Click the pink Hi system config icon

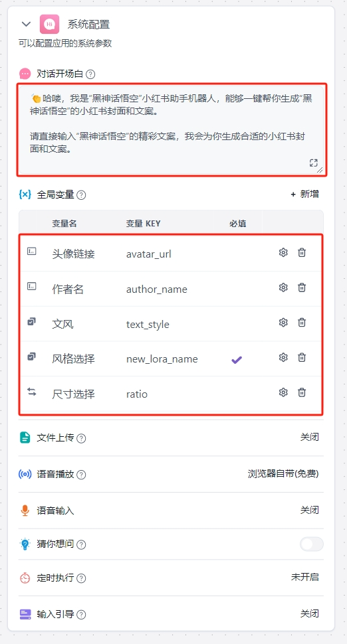pos(49,24)
